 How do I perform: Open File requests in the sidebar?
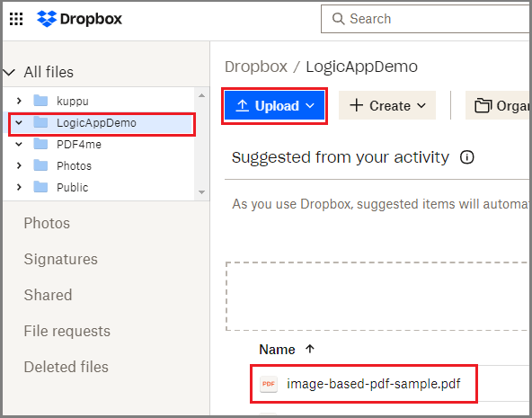[x=66, y=331]
